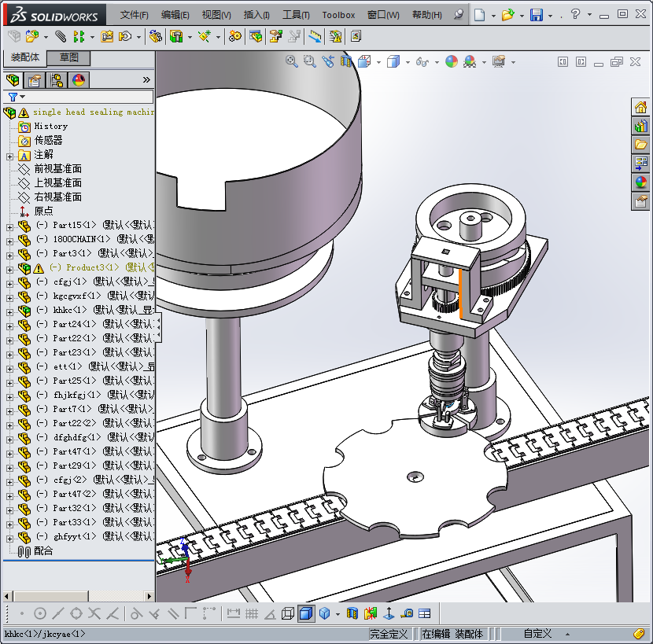Expand the 注解 annotations folder
Viewport: 653px width, 644px height.
pos(9,156)
